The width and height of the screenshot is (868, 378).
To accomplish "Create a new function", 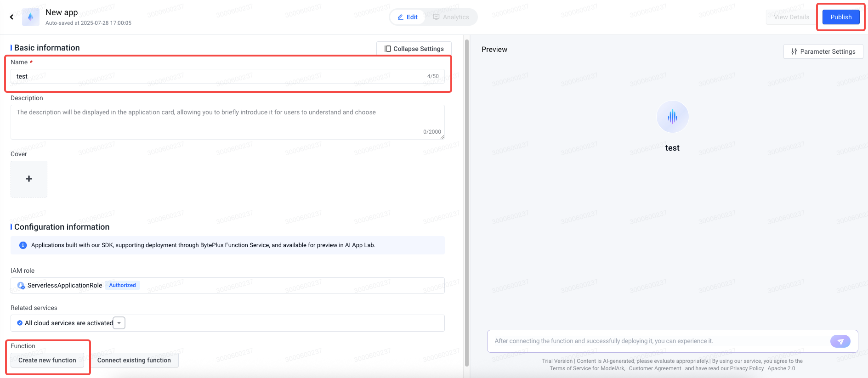I will coord(47,360).
